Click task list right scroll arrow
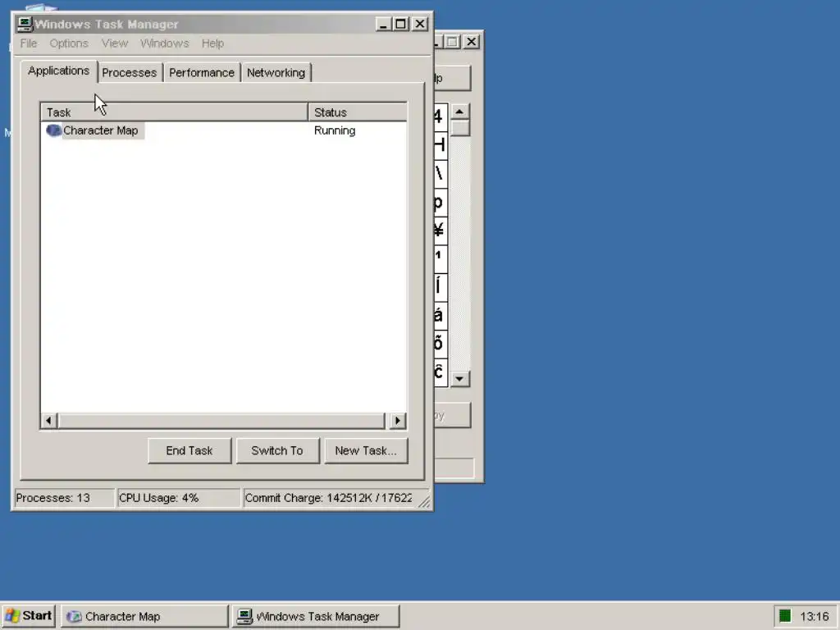840x630 pixels. 398,421
